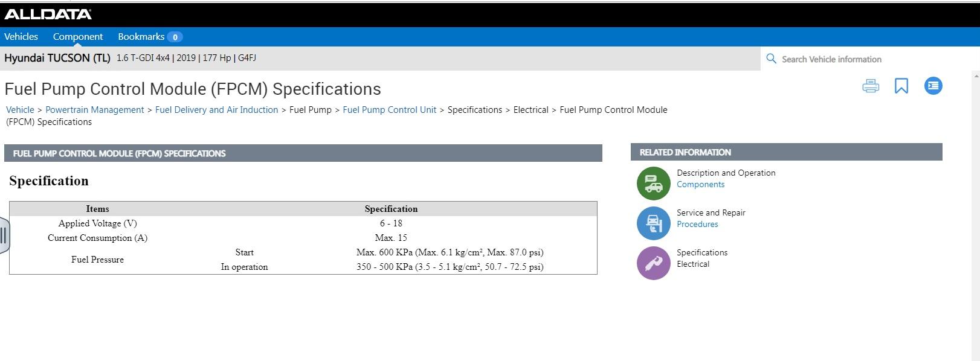The height and width of the screenshot is (361, 980).
Task: Click 'Specifications' in the breadcrumb trail
Action: tap(475, 110)
